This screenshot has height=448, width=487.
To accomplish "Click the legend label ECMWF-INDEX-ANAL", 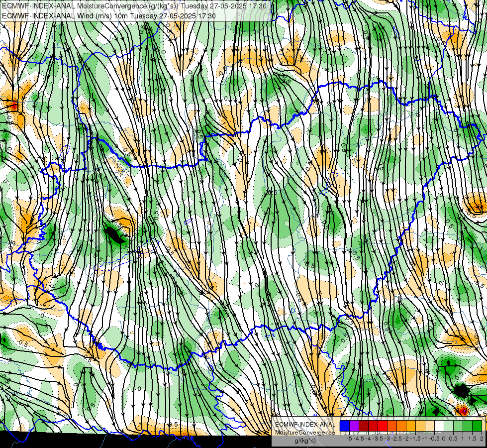I will point(305,425).
